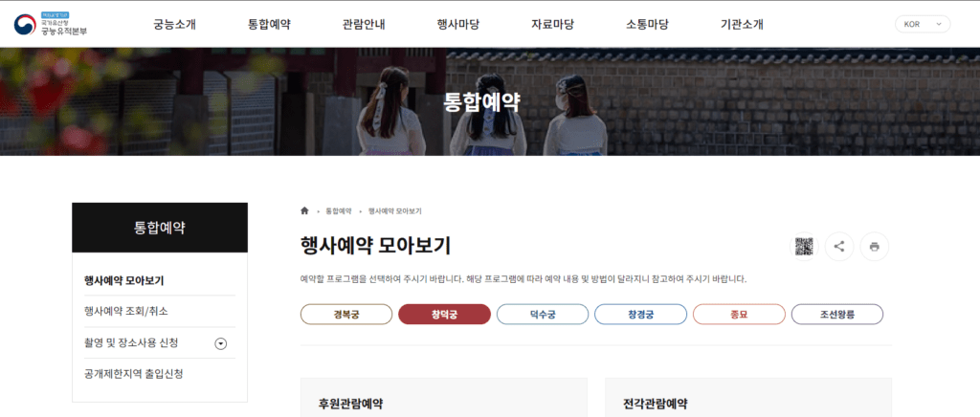Expand 촬영 및 장소사용 신청 submenu arrow
Image resolution: width=980 pixels, height=417 pixels.
tap(221, 343)
